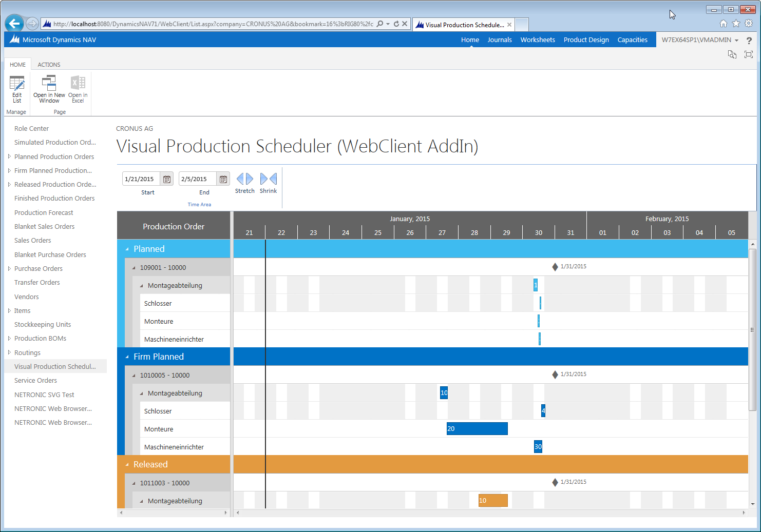Close the Visual Production Scheduler browser tab
Screen dimensions: 761x532
click(x=509, y=25)
